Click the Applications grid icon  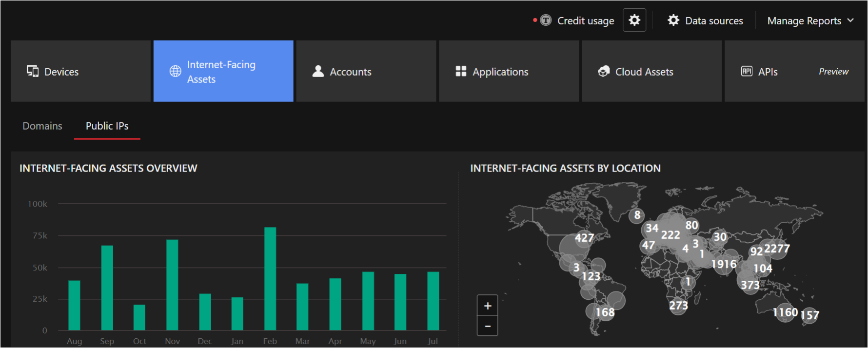click(x=461, y=72)
